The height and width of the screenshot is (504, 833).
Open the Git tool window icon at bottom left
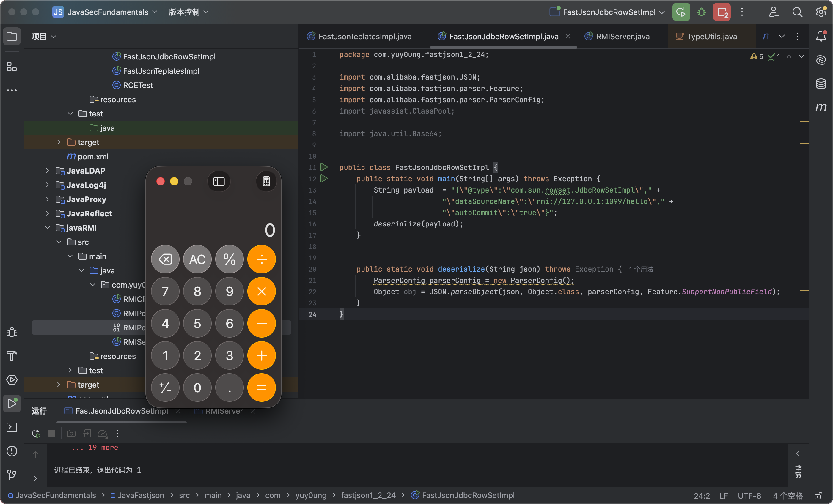12,475
